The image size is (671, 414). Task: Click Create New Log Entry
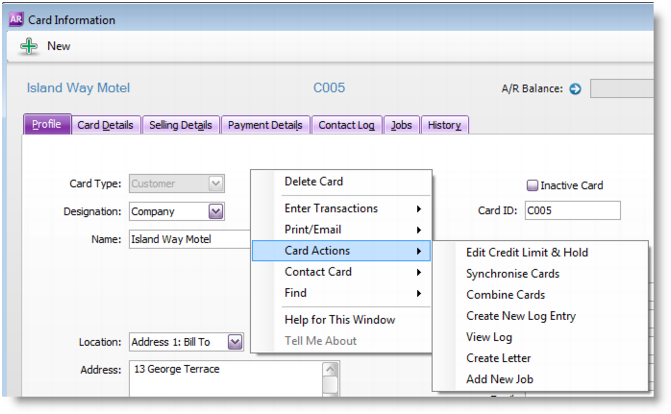(520, 316)
